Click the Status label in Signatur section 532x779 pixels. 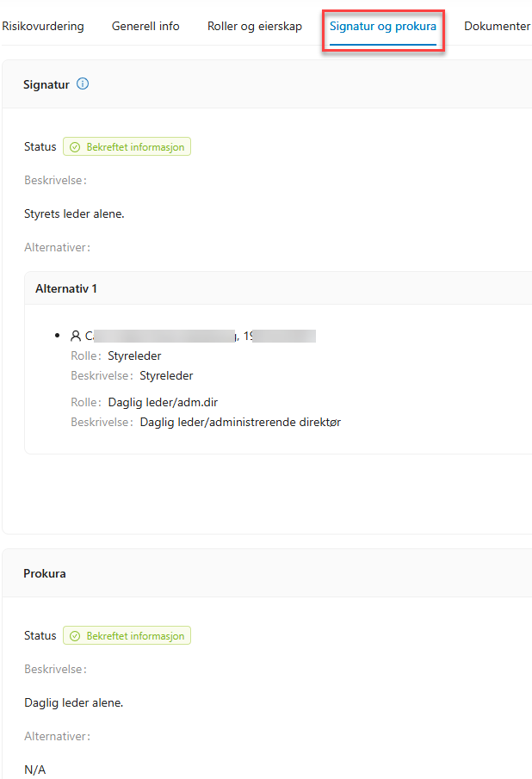pyautogui.click(x=40, y=147)
